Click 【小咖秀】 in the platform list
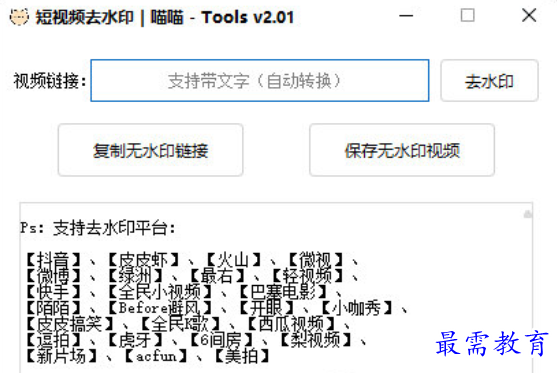Image resolution: width=557 pixels, height=375 pixels. tap(356, 308)
